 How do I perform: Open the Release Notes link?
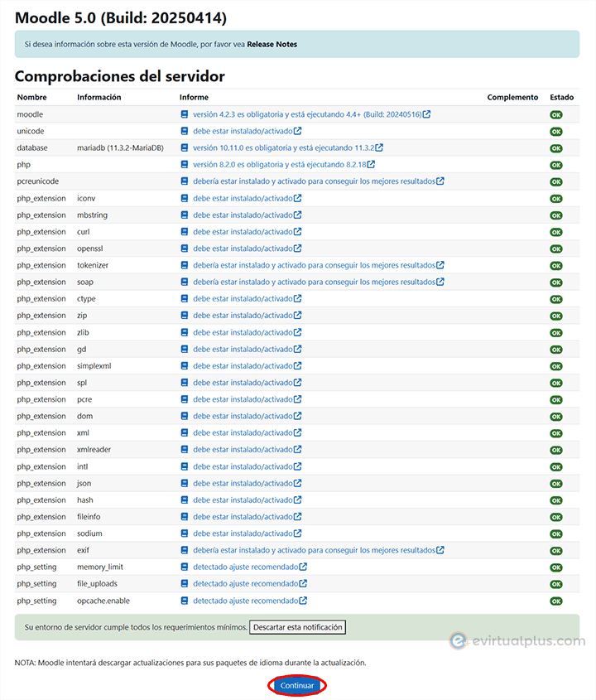(272, 44)
